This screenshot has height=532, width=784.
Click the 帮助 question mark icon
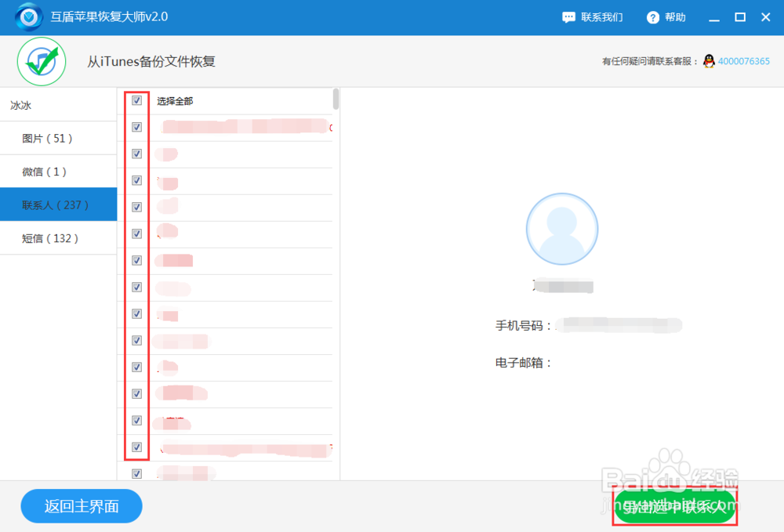tap(652, 16)
